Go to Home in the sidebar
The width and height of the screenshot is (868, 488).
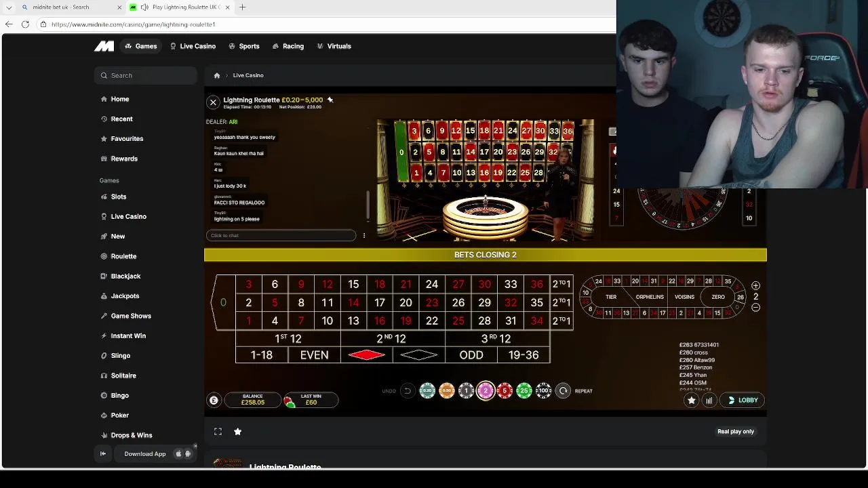[115, 99]
